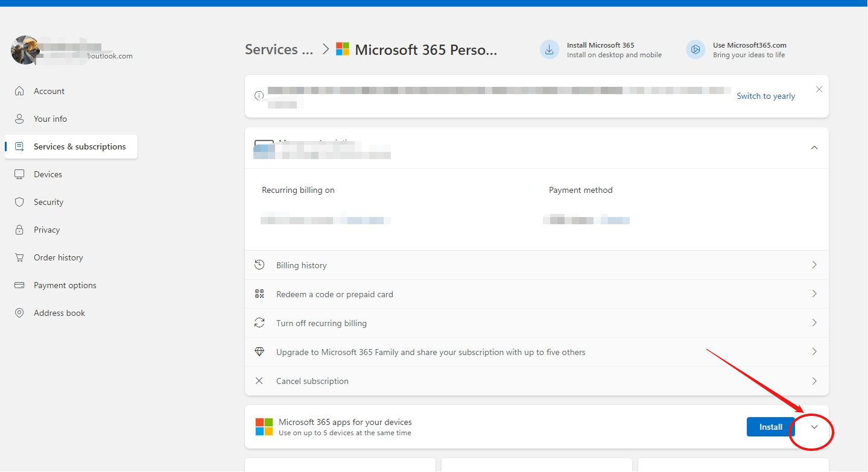Screen dimensions: 868x472
Task: Click the Services breadcrumb link
Action: click(279, 49)
